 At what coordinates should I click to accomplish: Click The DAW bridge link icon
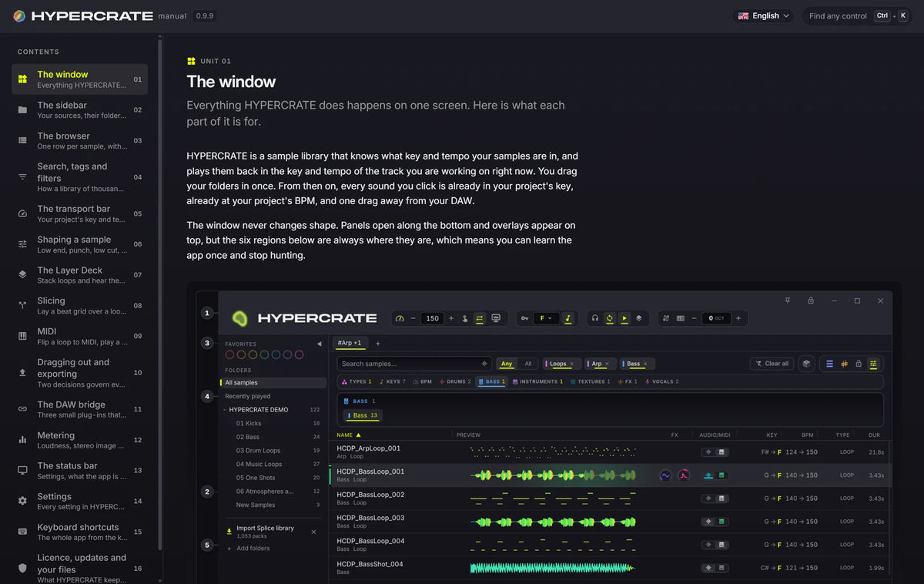tap(22, 409)
